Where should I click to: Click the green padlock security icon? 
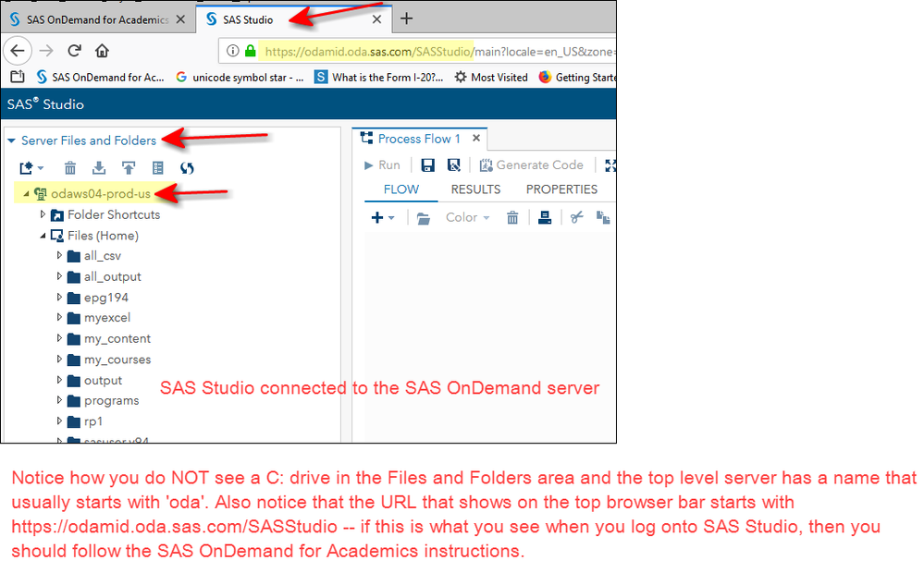(x=251, y=51)
